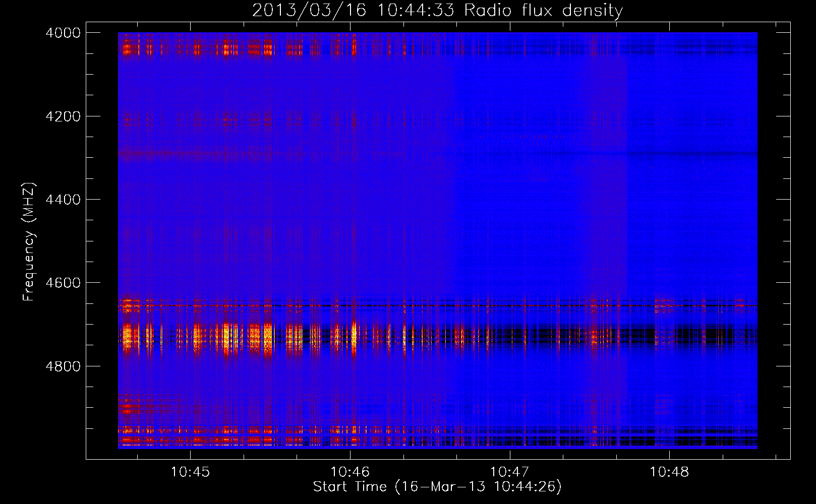This screenshot has height=504, width=816.
Task: Click the 'Start Time (16-Mar-13 10:44:26)' axis title
Action: pos(437,487)
